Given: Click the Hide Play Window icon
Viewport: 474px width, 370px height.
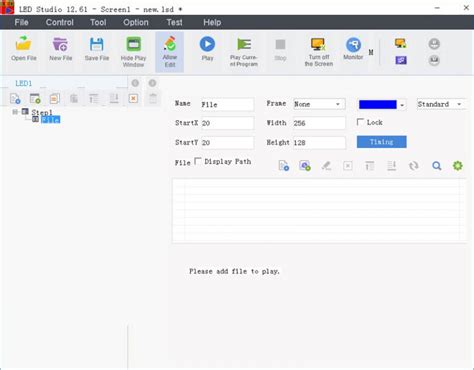Looking at the screenshot, I should 133,52.
